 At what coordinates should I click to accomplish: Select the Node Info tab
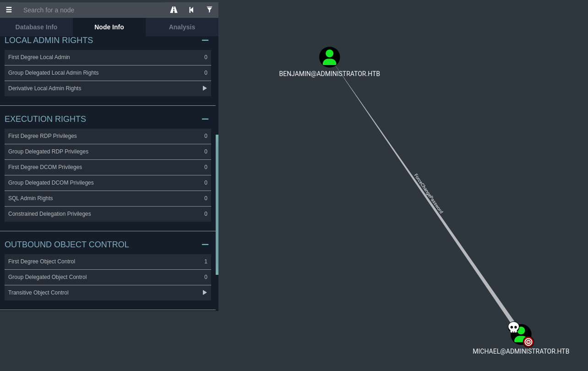pyautogui.click(x=109, y=27)
